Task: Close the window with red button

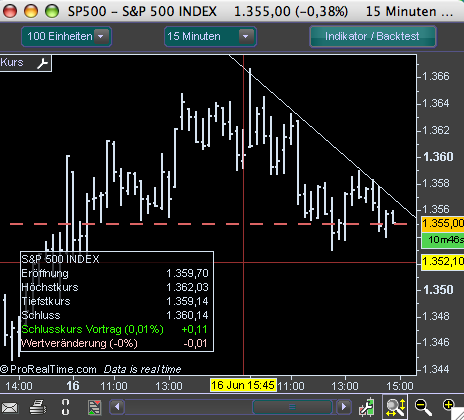Action: (9, 11)
